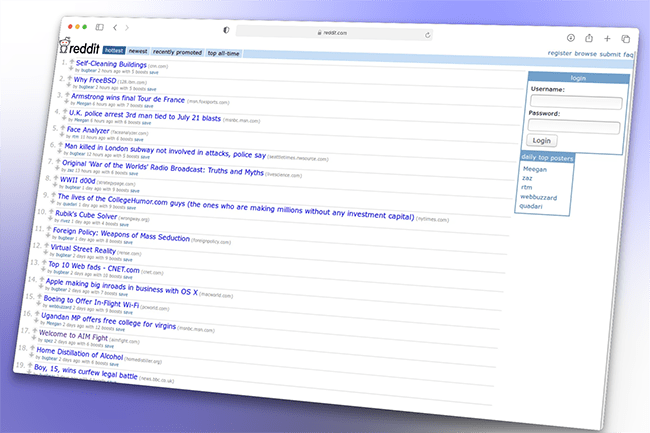Open the Why FreeBSD link
Screen dimensions: 650x433
[x=95, y=80]
